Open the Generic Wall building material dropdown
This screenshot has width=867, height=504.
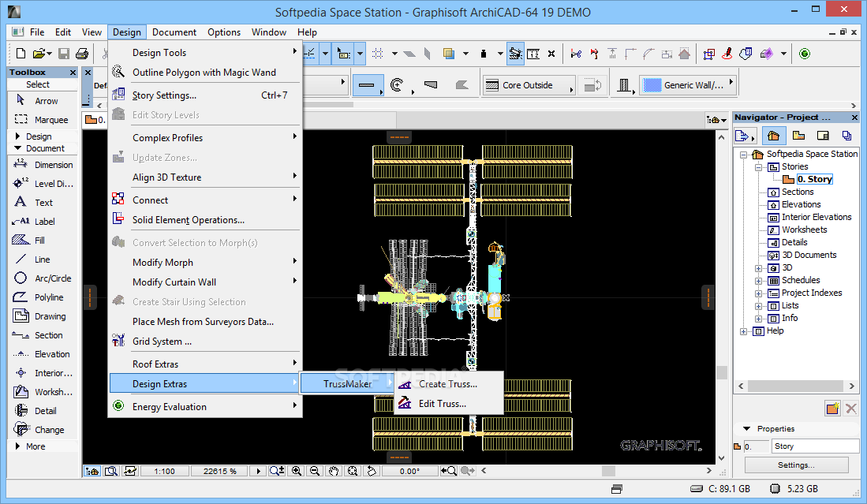pos(688,85)
